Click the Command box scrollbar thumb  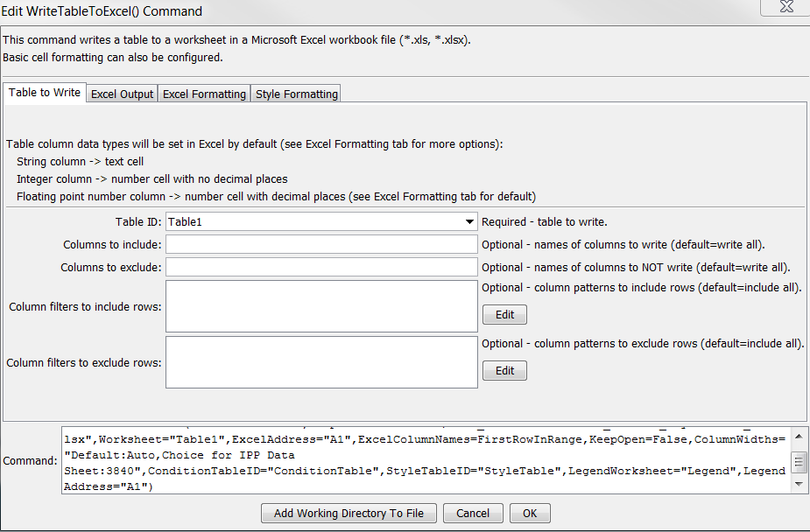pos(798,460)
